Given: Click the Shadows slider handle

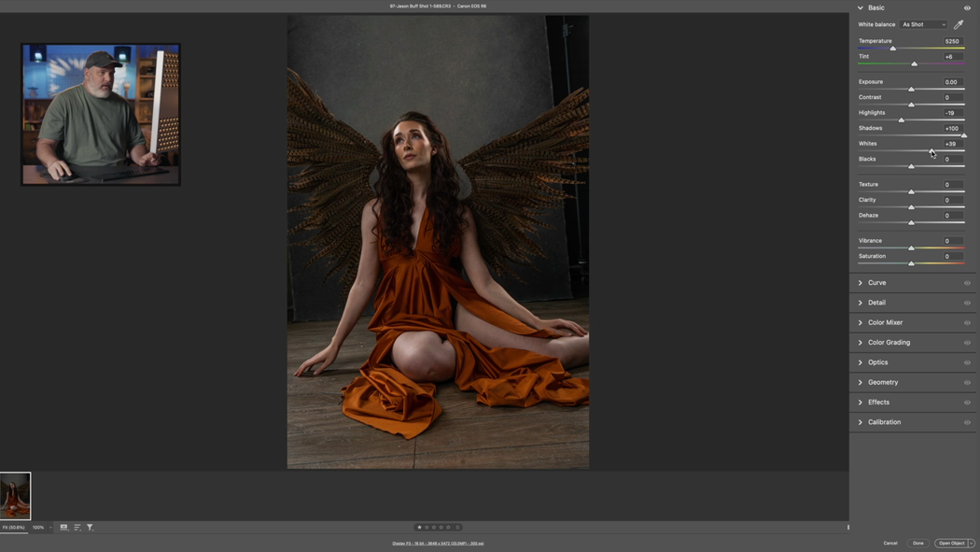Looking at the screenshot, I should [x=964, y=135].
